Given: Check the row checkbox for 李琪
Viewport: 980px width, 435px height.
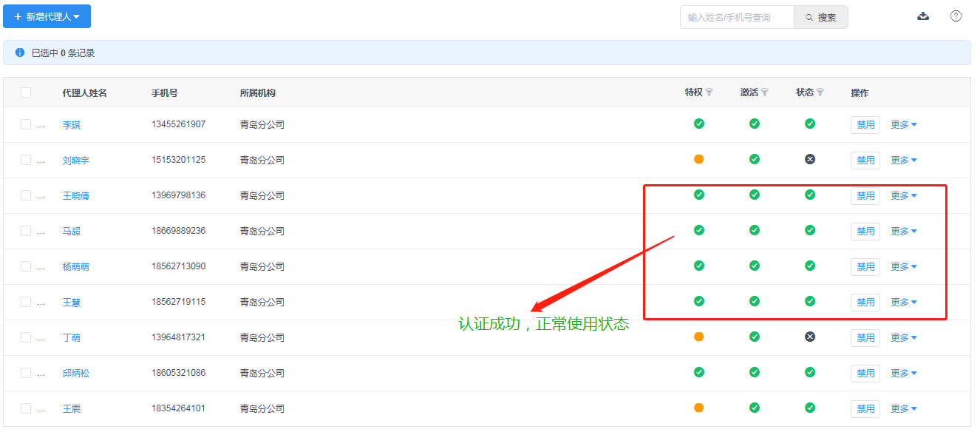Looking at the screenshot, I should click(26, 124).
